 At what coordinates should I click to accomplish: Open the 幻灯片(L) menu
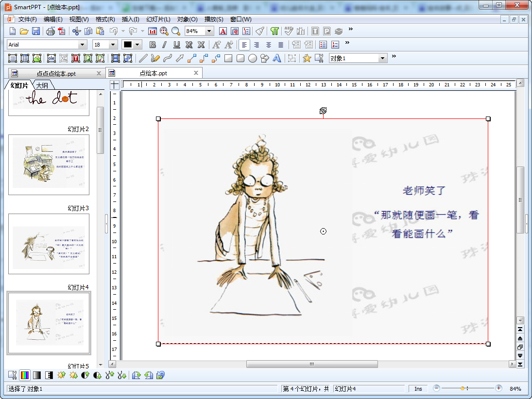click(x=158, y=19)
